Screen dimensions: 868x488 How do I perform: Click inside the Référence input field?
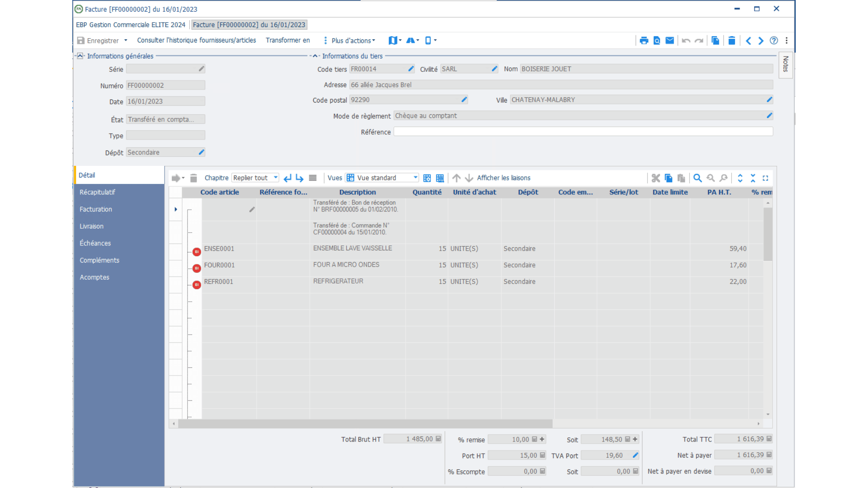(x=583, y=131)
